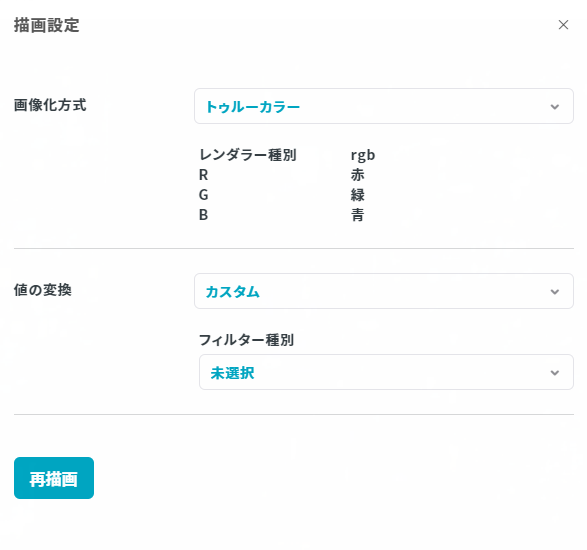Click the 再描画 button
The width and height of the screenshot is (587, 550).
54,478
